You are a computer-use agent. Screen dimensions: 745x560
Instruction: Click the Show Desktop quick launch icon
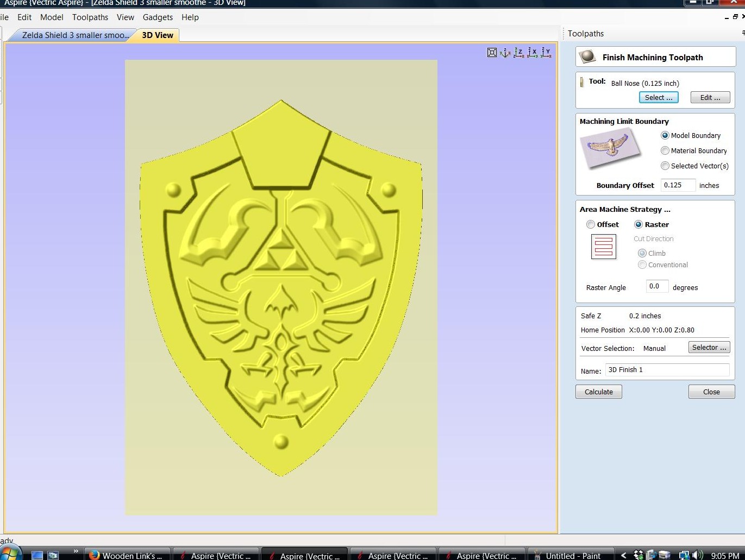[37, 555]
